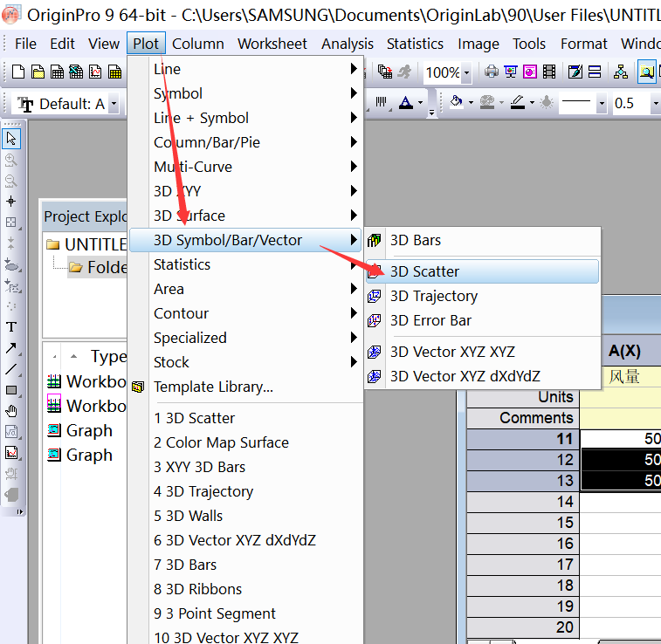
Task: Click the Print toolbar icon
Action: coord(491,72)
